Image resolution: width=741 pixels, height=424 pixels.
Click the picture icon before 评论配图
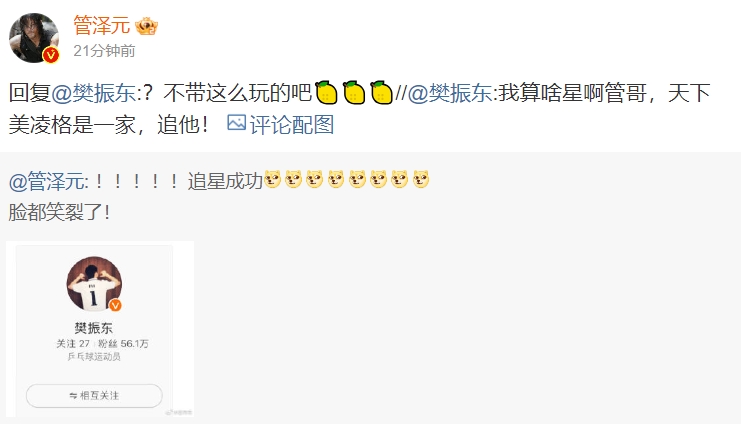(236, 123)
